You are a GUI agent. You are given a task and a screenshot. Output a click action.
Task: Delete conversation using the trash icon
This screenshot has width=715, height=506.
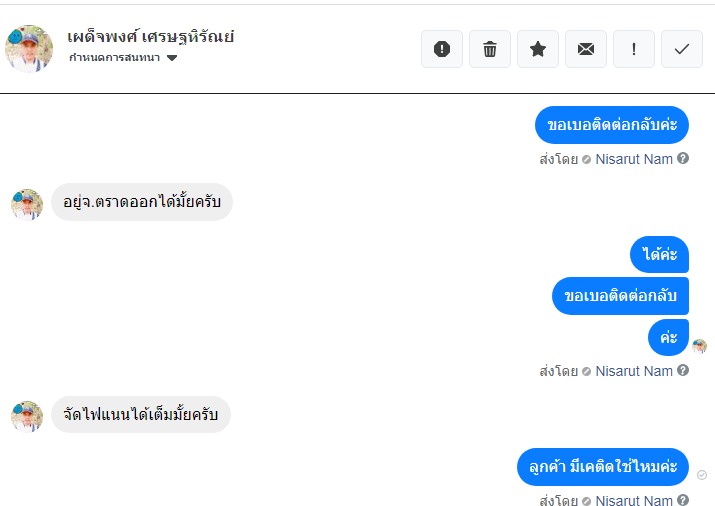tap(490, 49)
